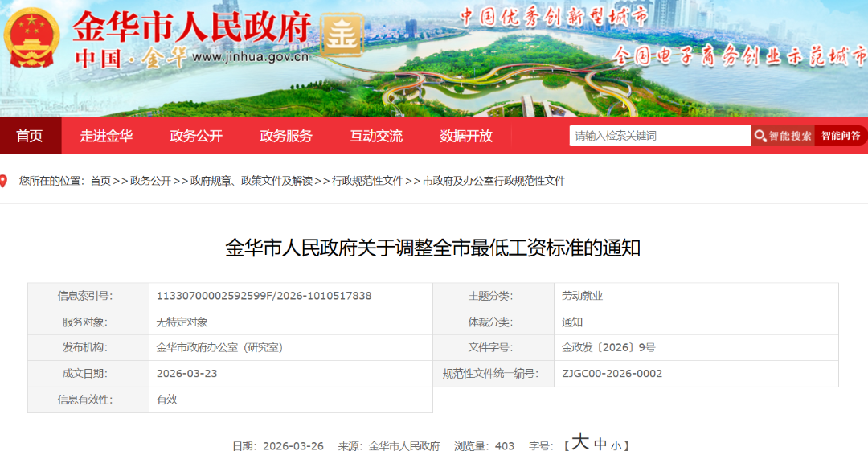Click the 主题分类 label cell
Screen dimensions: 868x455
click(493, 296)
